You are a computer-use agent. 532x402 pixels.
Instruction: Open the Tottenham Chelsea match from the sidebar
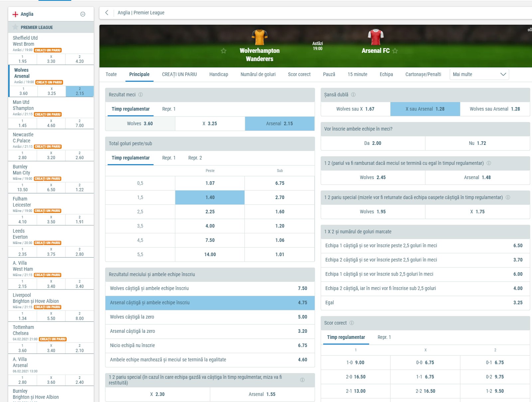pyautogui.click(x=33, y=330)
